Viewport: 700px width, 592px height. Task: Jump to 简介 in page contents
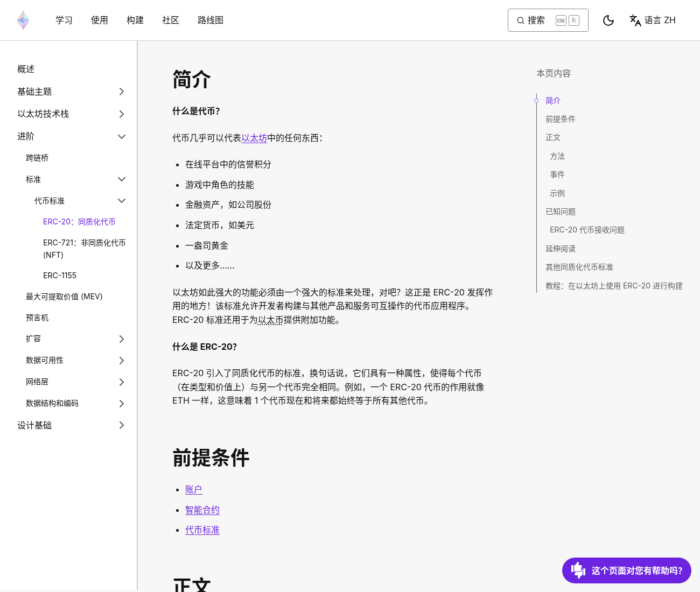(553, 101)
